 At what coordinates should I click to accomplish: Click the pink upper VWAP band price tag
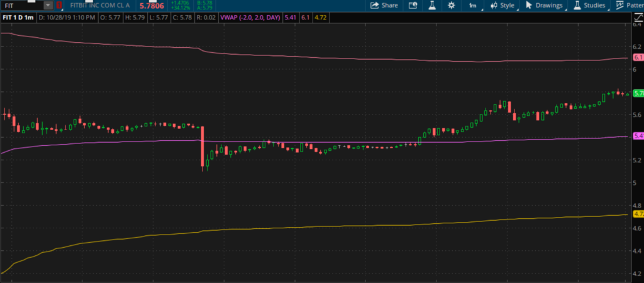pyautogui.click(x=637, y=57)
